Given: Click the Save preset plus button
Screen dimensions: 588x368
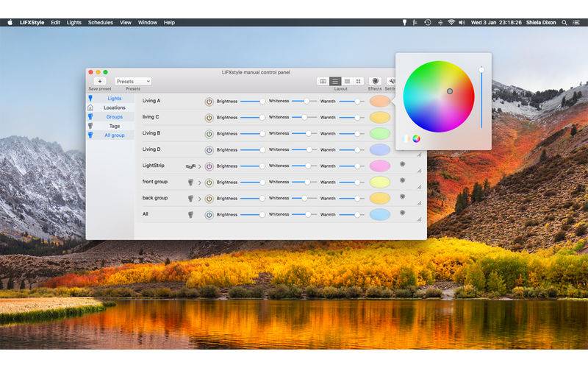Looking at the screenshot, I should 100,81.
